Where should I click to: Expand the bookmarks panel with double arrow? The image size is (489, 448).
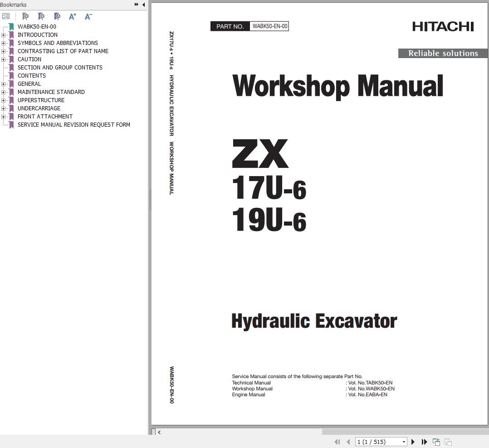coord(136,5)
